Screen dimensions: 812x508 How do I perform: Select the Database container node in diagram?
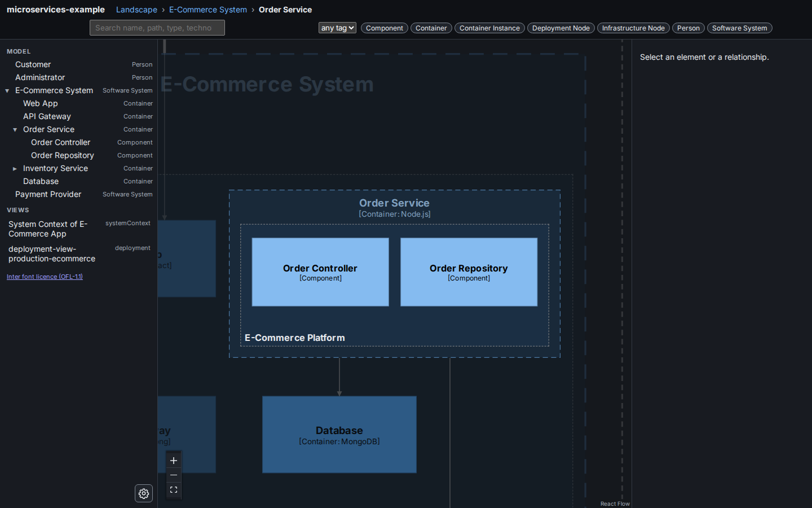(339, 435)
